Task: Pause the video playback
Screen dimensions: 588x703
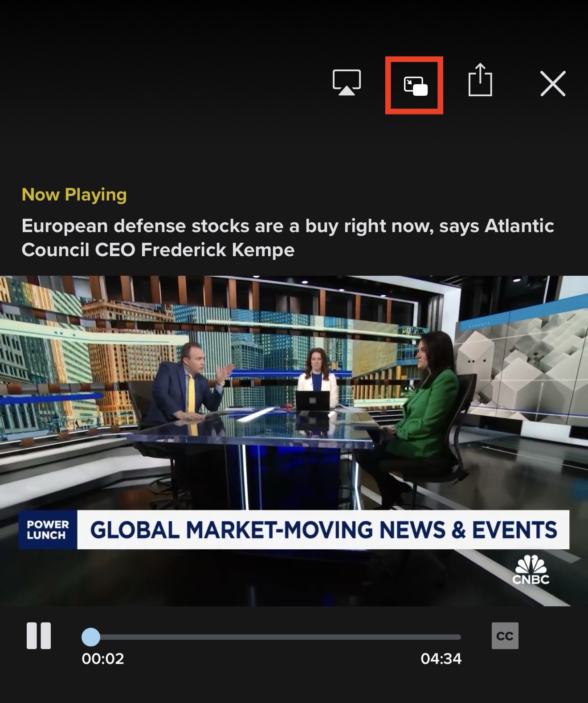Action: click(x=39, y=636)
